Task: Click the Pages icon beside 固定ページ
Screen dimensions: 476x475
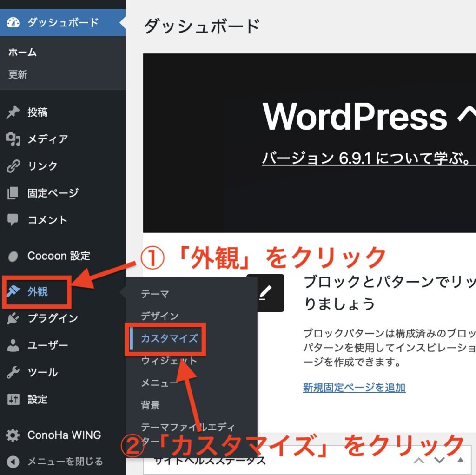Action: (13, 193)
